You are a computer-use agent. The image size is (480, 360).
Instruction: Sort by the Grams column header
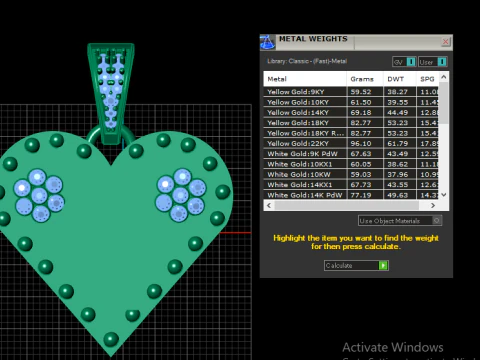365,79
